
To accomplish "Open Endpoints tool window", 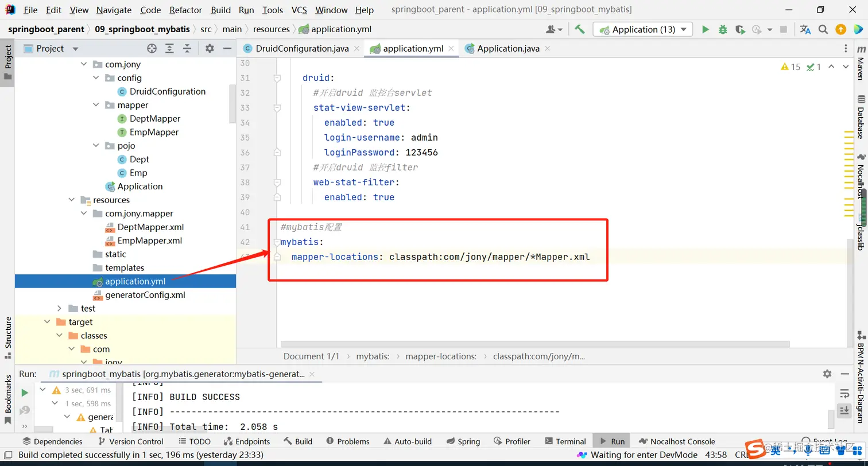I will pos(246,441).
